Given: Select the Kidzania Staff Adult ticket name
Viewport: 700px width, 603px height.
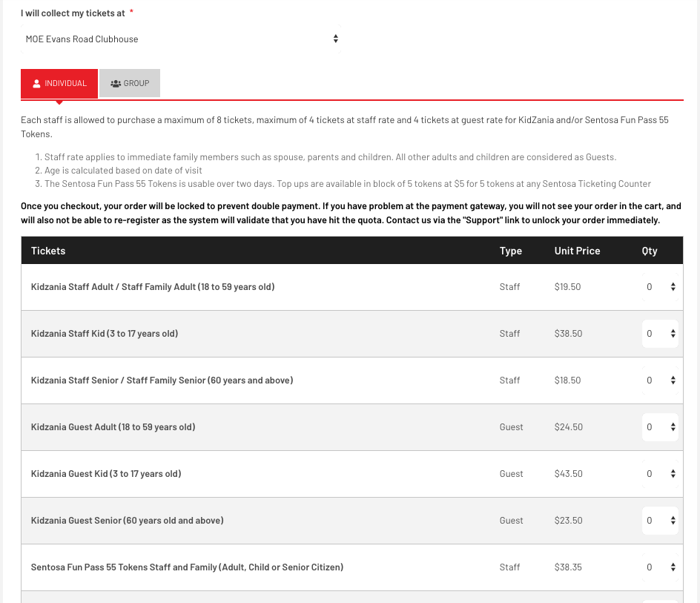Looking at the screenshot, I should click(153, 287).
